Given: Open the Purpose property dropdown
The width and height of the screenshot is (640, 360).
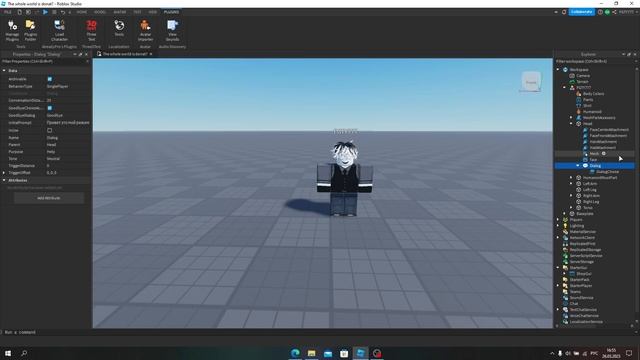Looking at the screenshot, I should coord(68,151).
